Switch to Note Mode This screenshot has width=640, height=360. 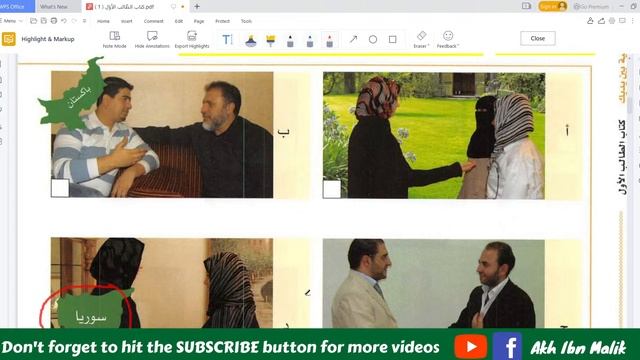click(115, 39)
